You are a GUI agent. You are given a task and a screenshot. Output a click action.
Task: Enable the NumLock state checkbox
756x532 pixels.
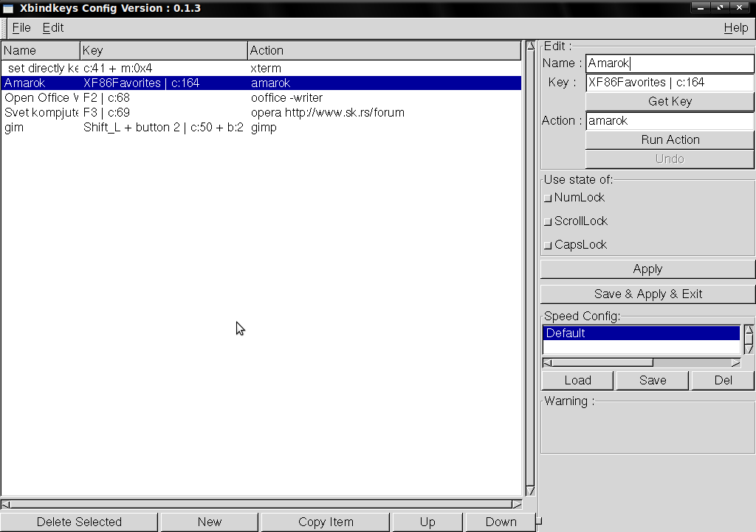point(548,198)
